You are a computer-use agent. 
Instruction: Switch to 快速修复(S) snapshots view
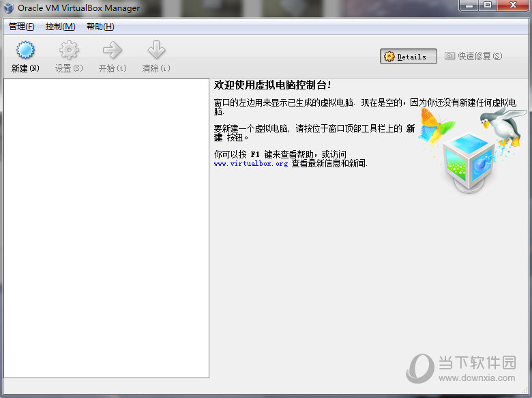[473, 56]
